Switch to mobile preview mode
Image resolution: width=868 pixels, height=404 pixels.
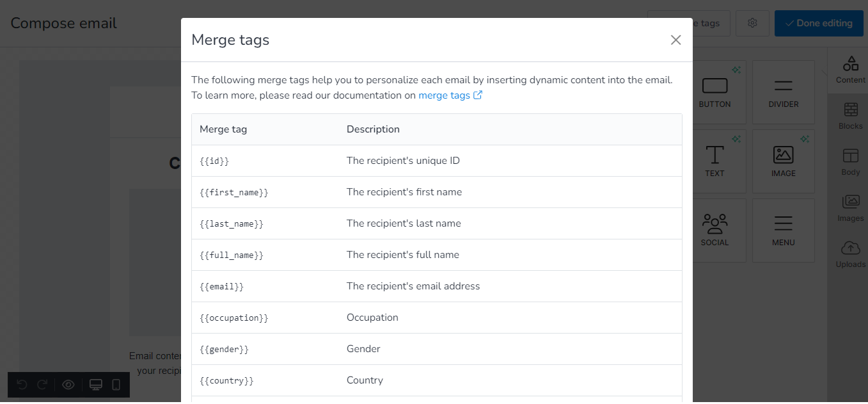[114, 384]
